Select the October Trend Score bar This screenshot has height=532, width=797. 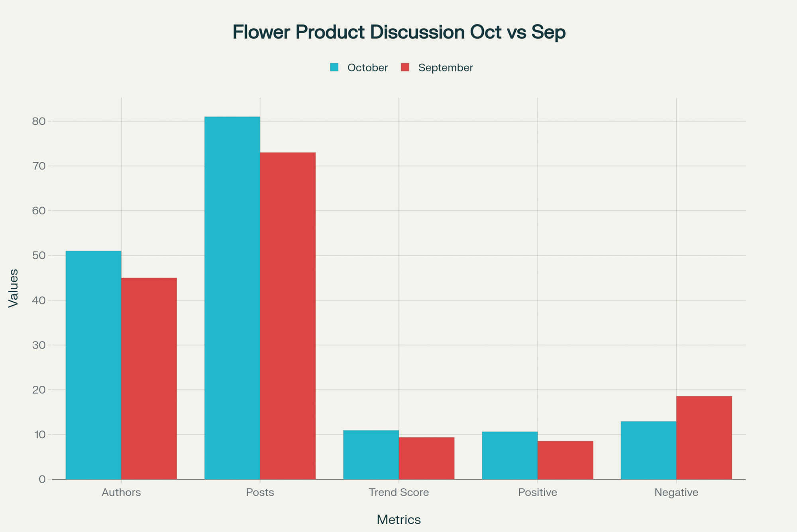[371, 455]
